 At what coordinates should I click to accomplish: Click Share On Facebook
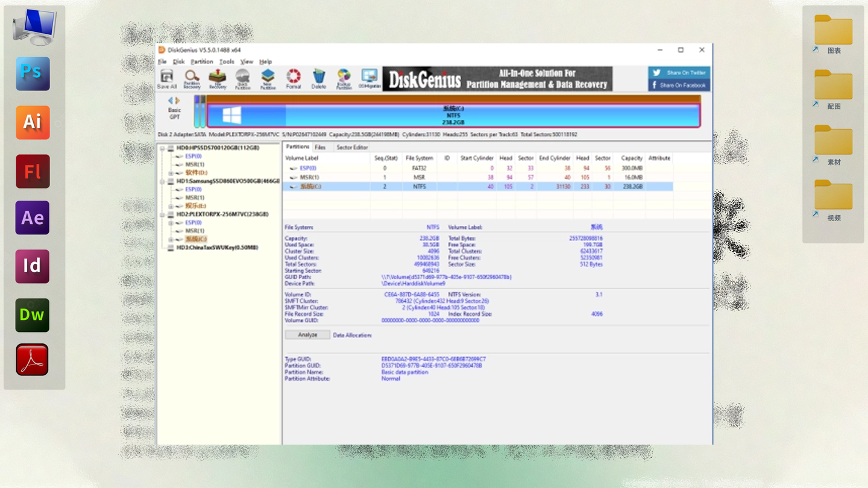click(x=679, y=85)
